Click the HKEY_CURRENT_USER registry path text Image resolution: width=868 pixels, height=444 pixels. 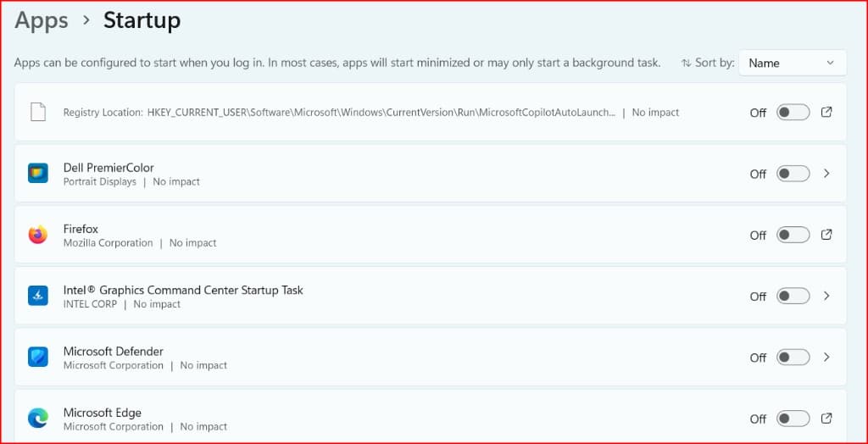tap(381, 113)
